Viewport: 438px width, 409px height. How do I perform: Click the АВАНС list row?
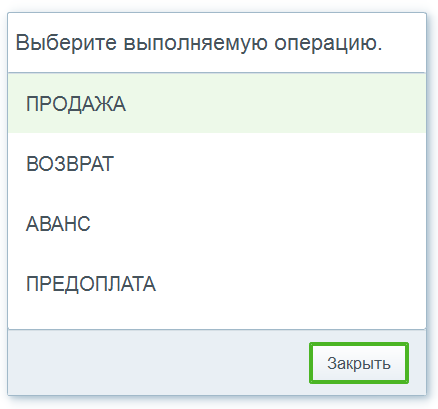[217, 223]
